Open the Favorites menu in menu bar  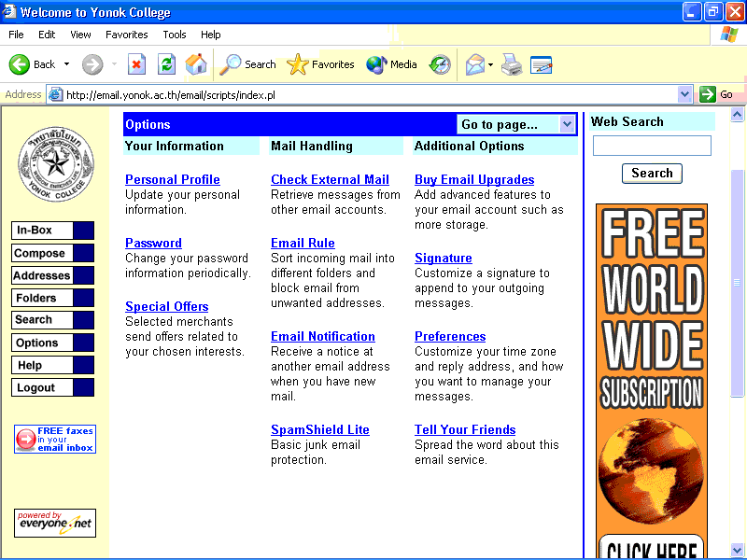pyautogui.click(x=126, y=35)
